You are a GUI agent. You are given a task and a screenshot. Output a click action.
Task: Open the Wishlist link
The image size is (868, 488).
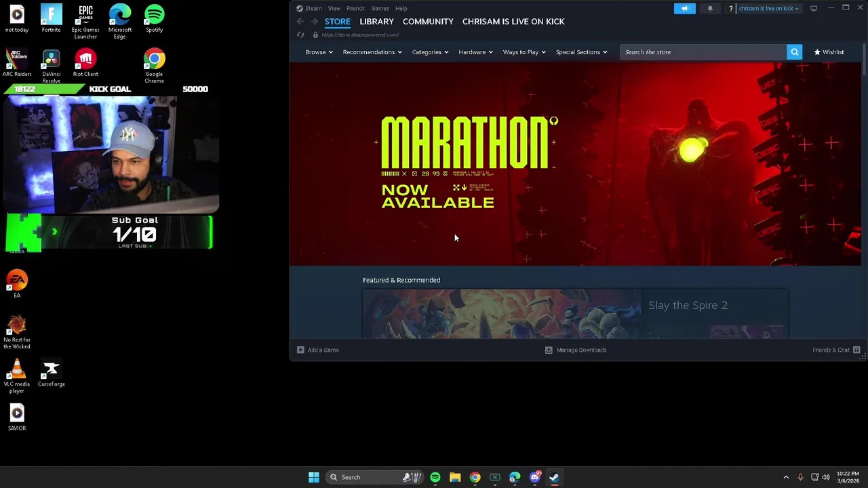point(829,52)
